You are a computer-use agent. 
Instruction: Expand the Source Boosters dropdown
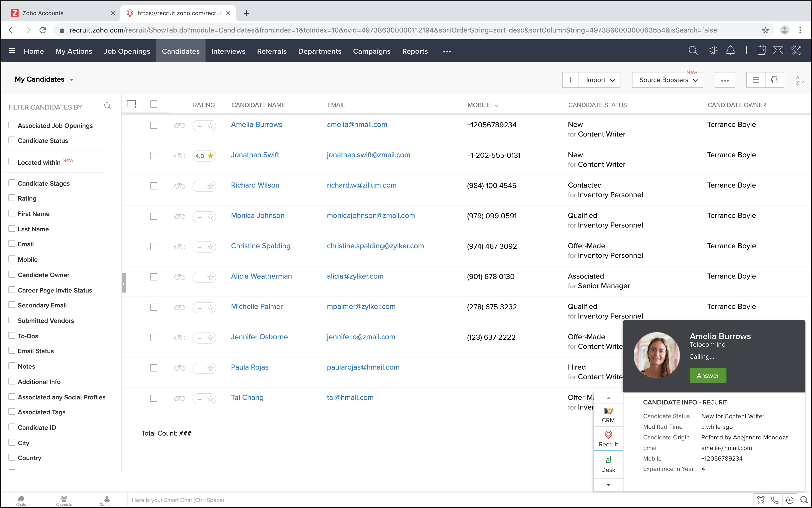[x=668, y=80]
